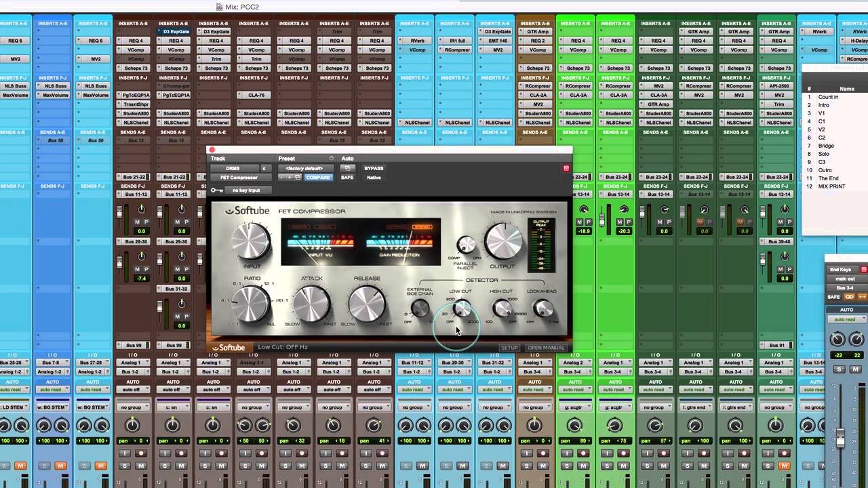The image size is (868, 488).
Task: Open the Bus 39-40 send
Action: coord(779,241)
